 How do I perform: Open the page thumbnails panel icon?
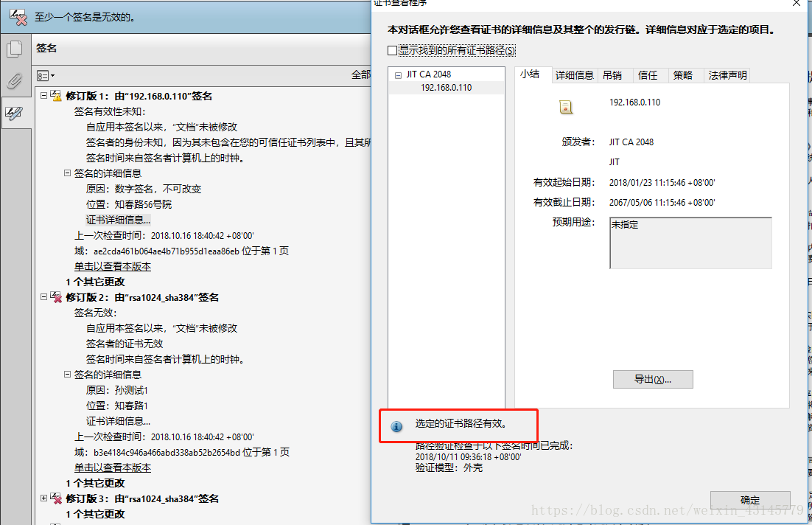point(15,49)
